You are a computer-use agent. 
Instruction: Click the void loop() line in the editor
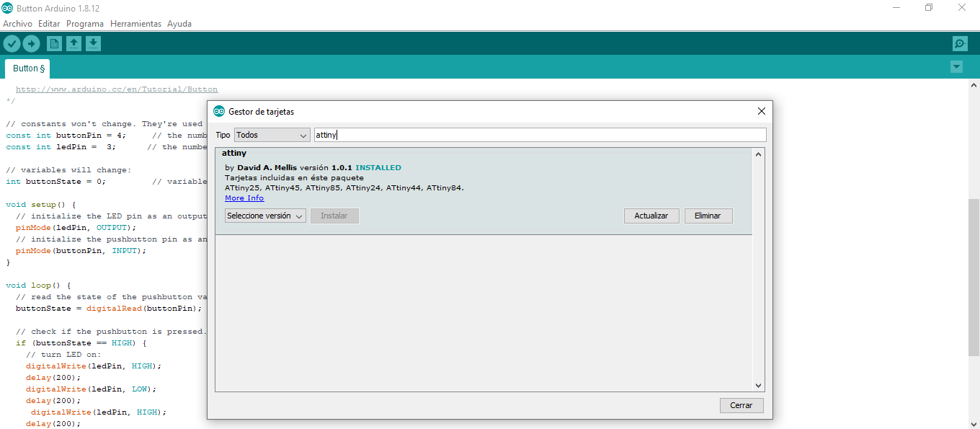38,286
